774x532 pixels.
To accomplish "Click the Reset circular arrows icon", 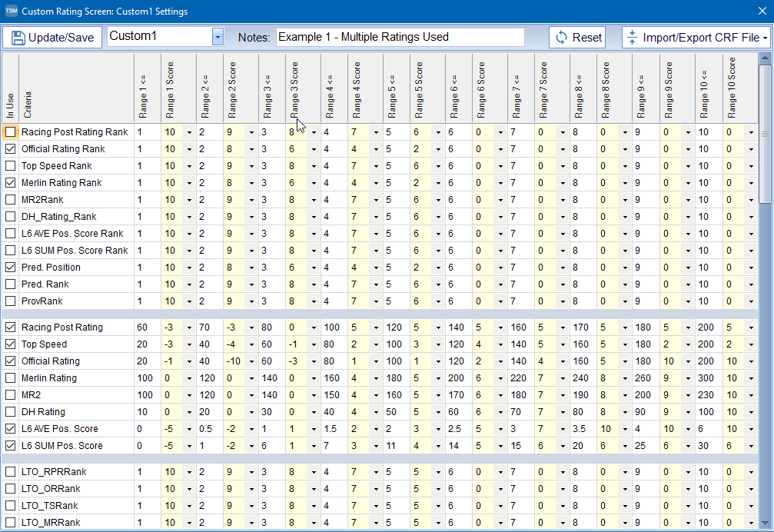I will (562, 38).
